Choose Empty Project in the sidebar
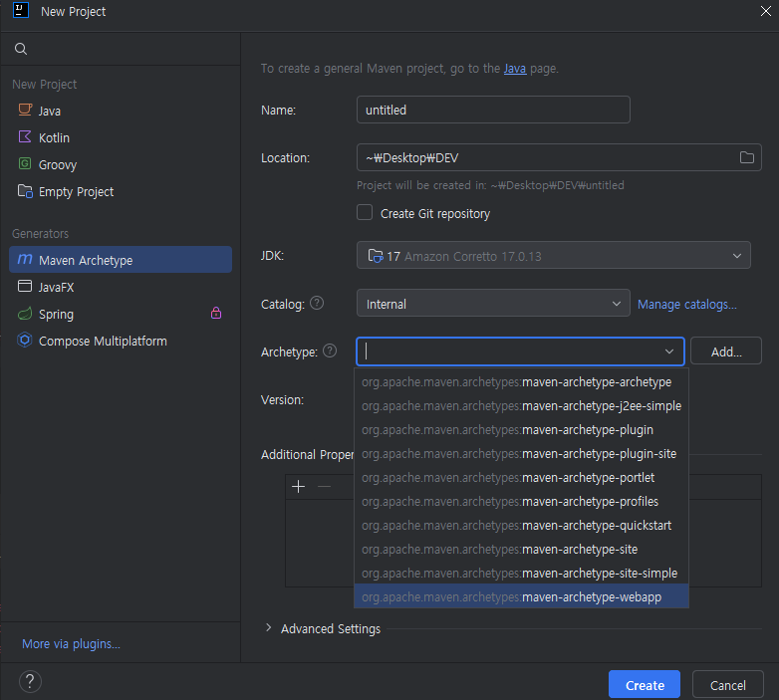Viewport: 779px width, 700px height. 121,191
